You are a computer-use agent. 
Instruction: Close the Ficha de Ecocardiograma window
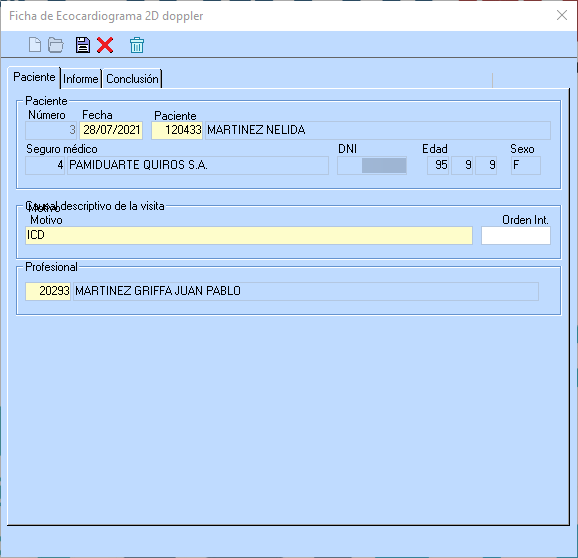(562, 15)
